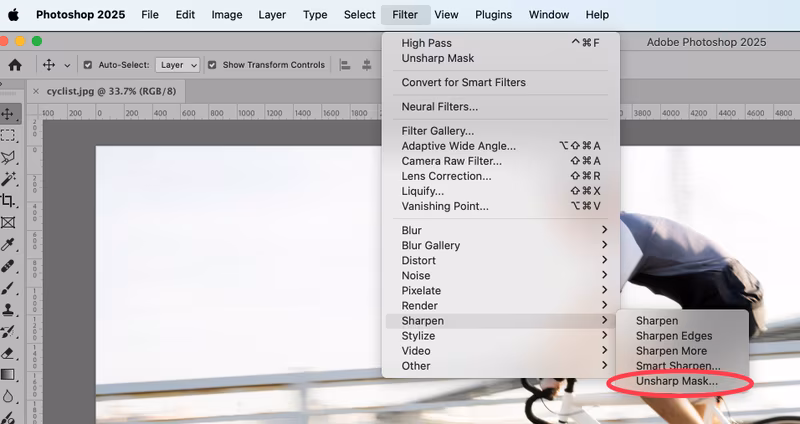Viewport: 800px width, 424px height.
Task: Select the Rectangular Marquee tool
Action: pyautogui.click(x=8, y=135)
